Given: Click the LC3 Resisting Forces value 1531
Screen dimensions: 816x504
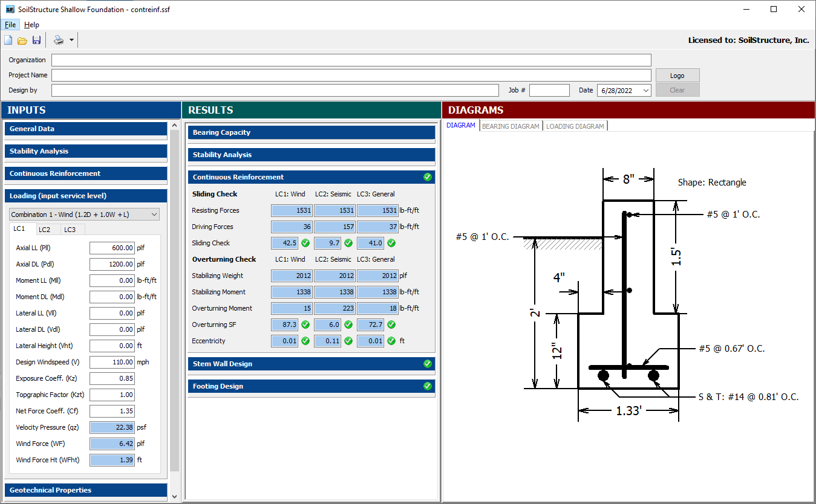Looking at the screenshot, I should 377,210.
